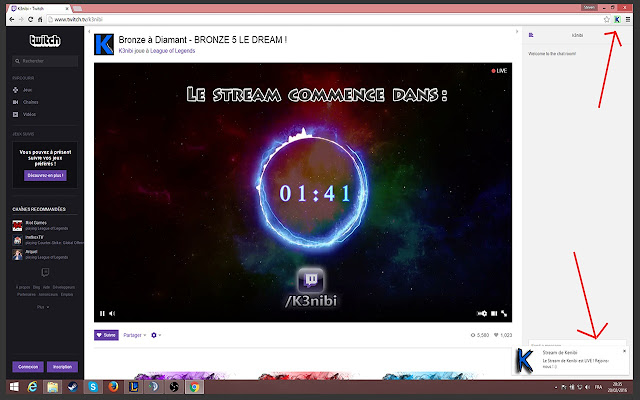Click the Découvrez-en plus button

coord(45,176)
